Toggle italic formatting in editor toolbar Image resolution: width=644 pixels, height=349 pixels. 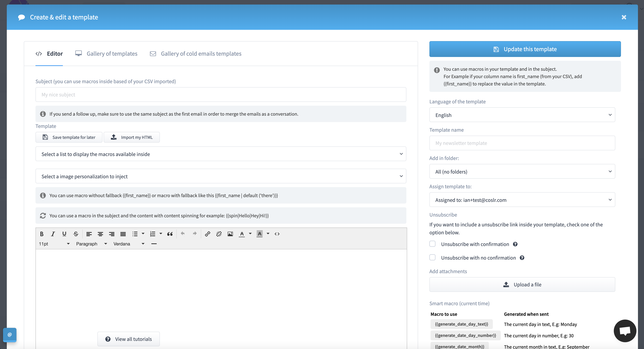click(53, 234)
